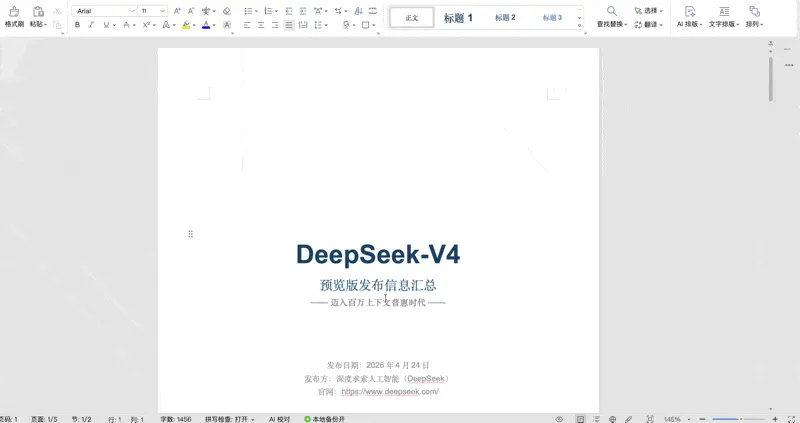Toggle eye protection mode icon in status bar

coord(559,419)
